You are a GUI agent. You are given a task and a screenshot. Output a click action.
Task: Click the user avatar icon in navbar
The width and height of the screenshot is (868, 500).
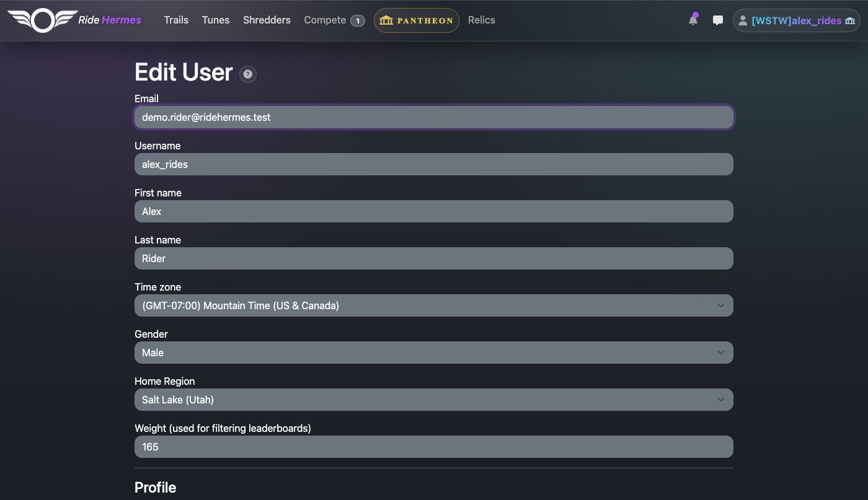click(742, 20)
